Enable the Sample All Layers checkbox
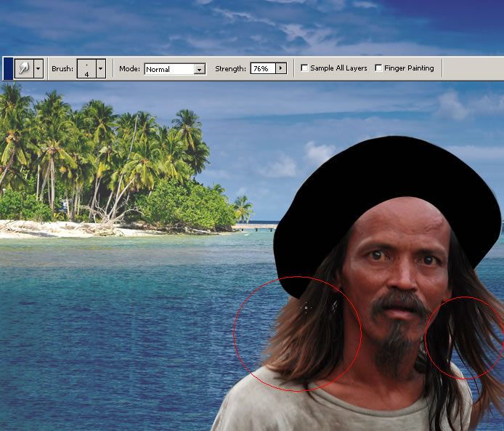 (x=304, y=68)
